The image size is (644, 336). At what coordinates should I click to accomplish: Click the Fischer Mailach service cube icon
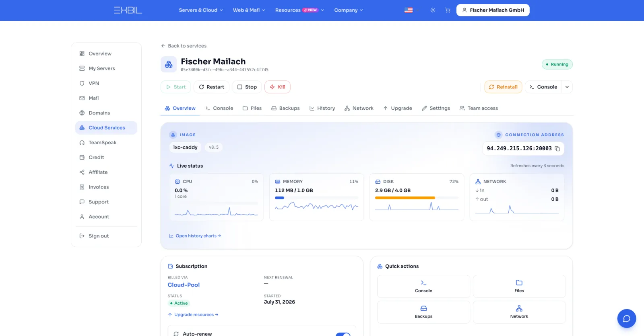click(169, 64)
